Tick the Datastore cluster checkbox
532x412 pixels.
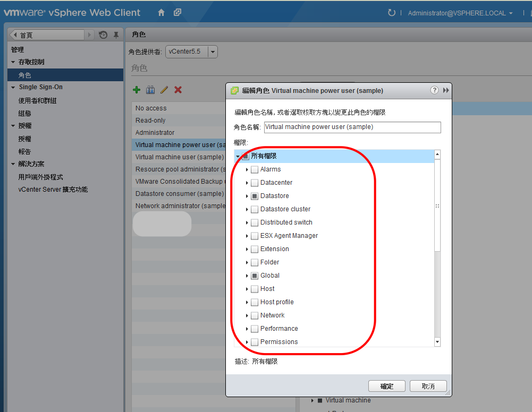tap(255, 209)
